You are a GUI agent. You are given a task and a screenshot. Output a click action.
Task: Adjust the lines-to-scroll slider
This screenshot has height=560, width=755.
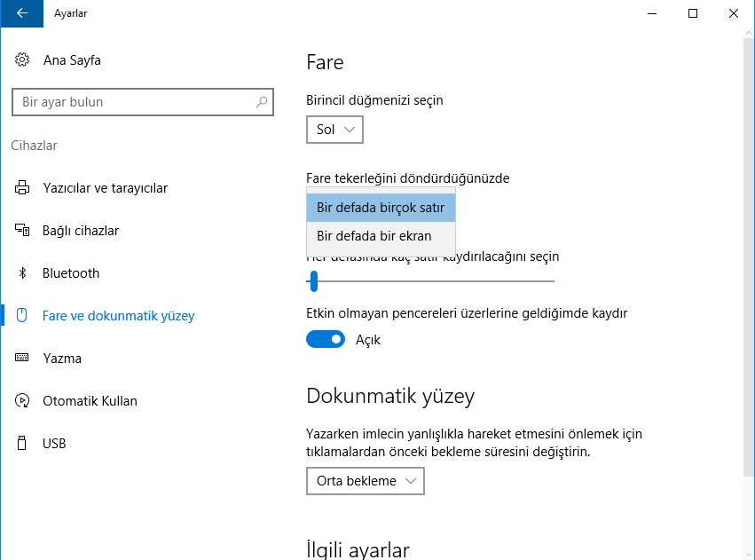313,281
